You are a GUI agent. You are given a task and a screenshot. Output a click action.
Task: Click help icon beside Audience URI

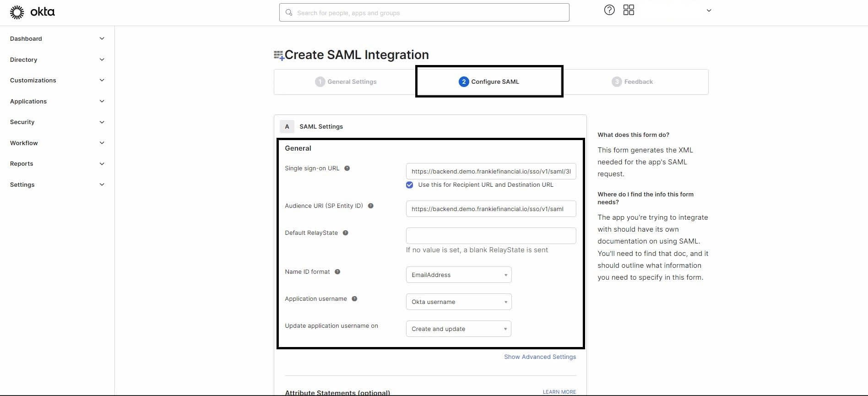371,206
